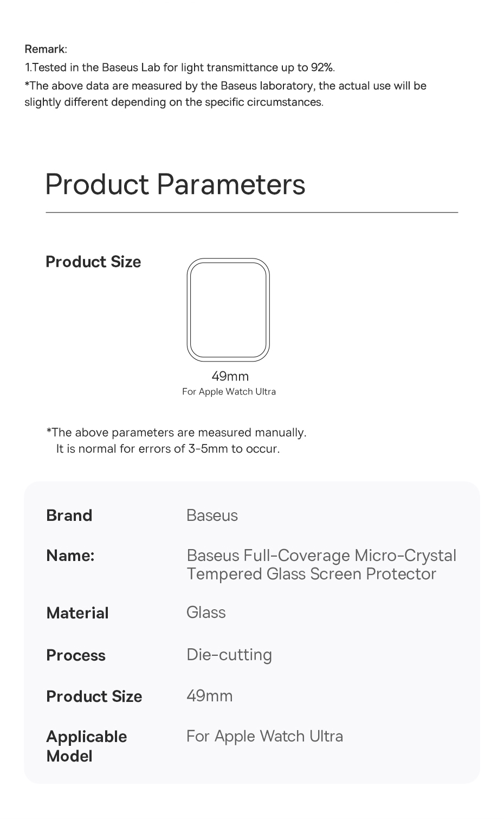This screenshot has width=504, height=819.
Task: Select the Material label
Action: click(x=77, y=613)
